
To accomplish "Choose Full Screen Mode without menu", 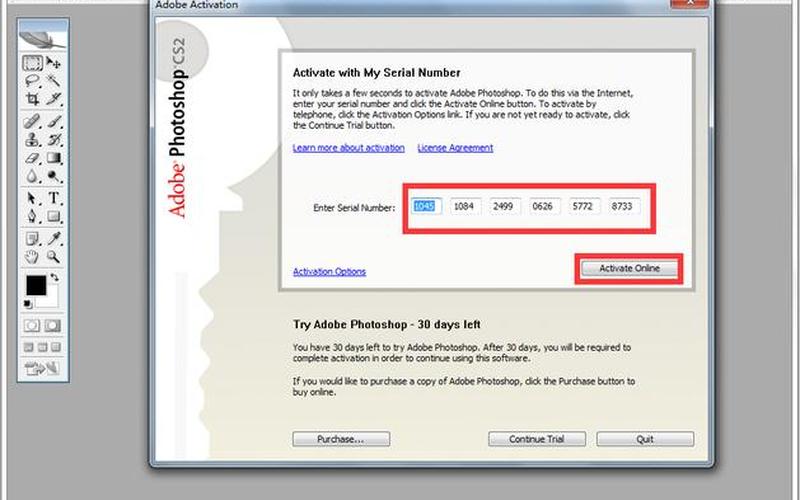I will [56, 347].
